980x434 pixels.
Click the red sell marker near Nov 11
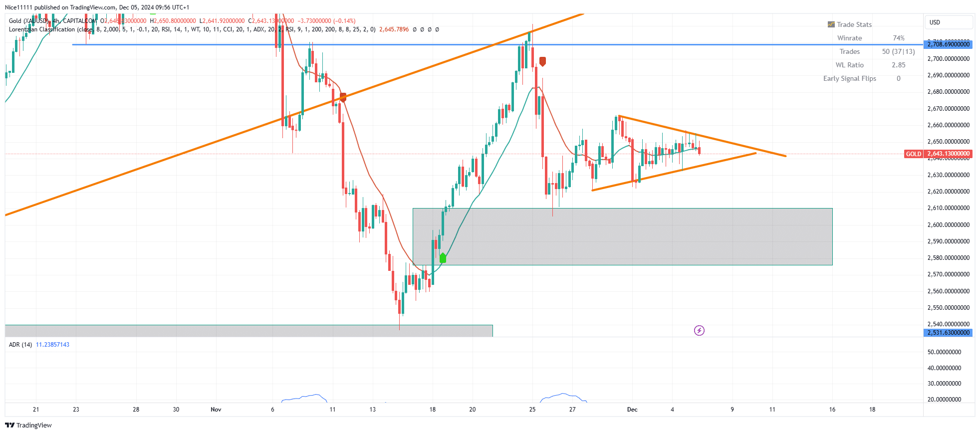tap(343, 97)
